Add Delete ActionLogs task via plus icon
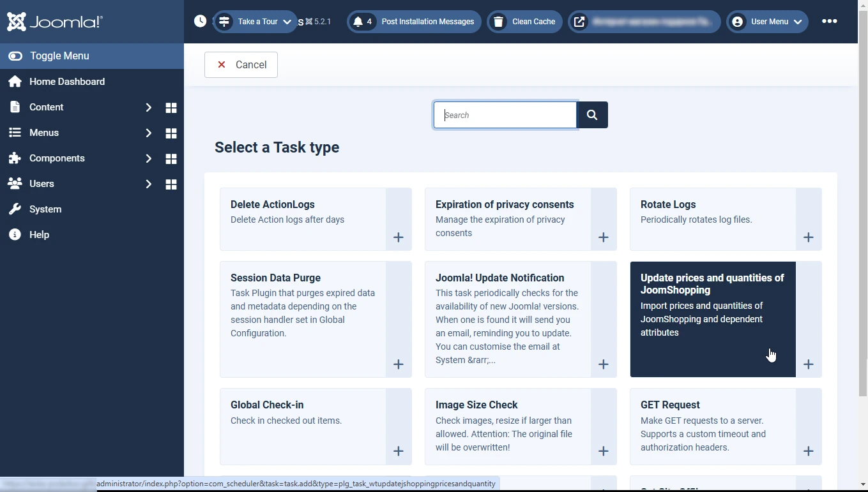The width and height of the screenshot is (868, 492). (399, 237)
